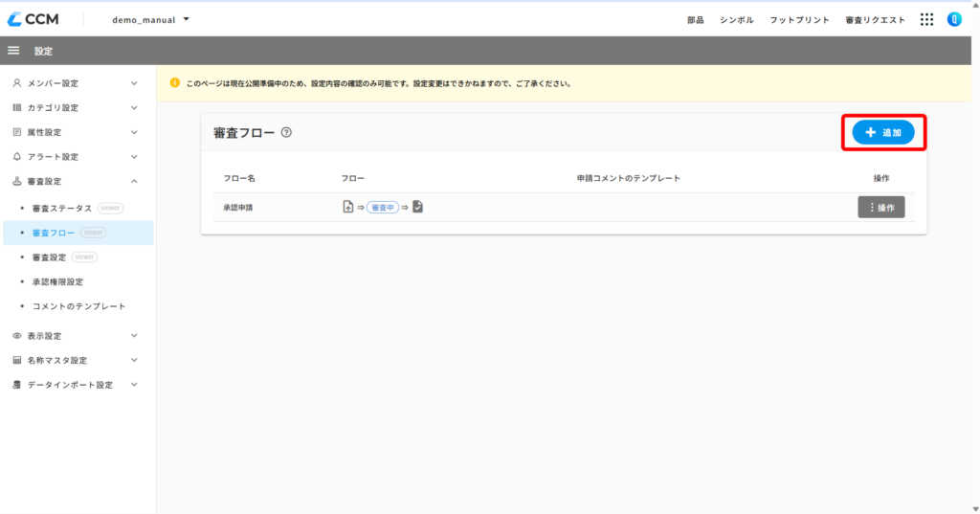Click the approved document icon in flow
Screen dimensions: 980x514
pyautogui.click(x=417, y=207)
